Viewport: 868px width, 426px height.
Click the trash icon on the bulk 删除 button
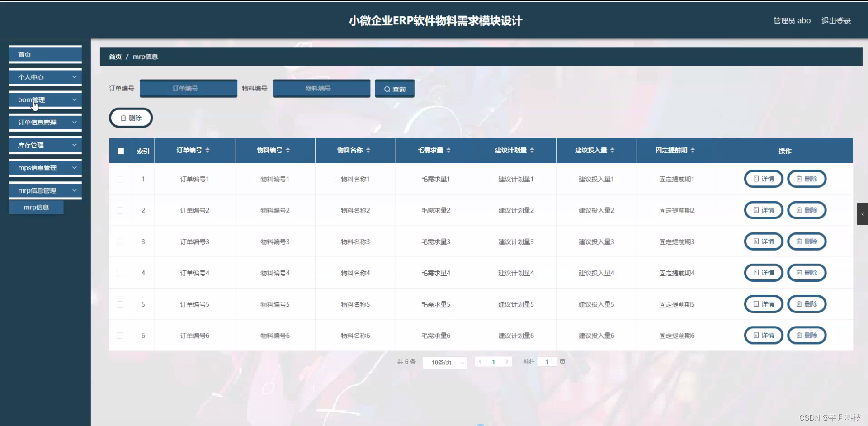125,118
